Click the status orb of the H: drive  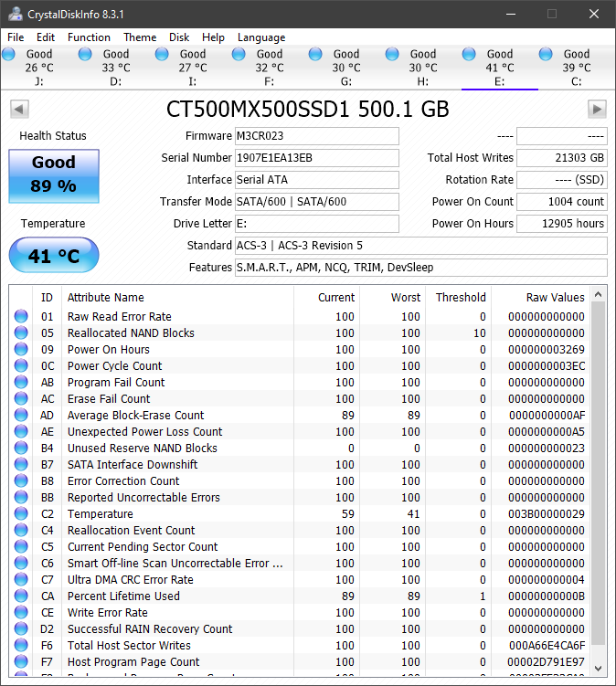coord(392,54)
